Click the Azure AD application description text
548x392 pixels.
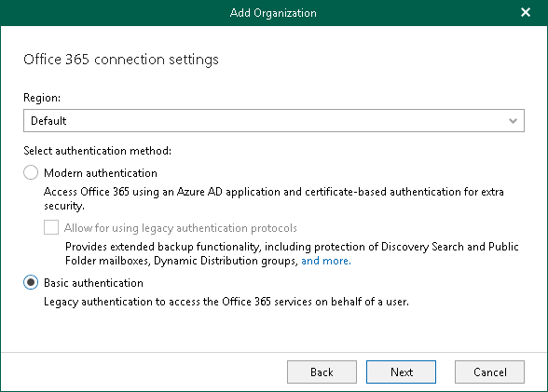pyautogui.click(x=274, y=198)
